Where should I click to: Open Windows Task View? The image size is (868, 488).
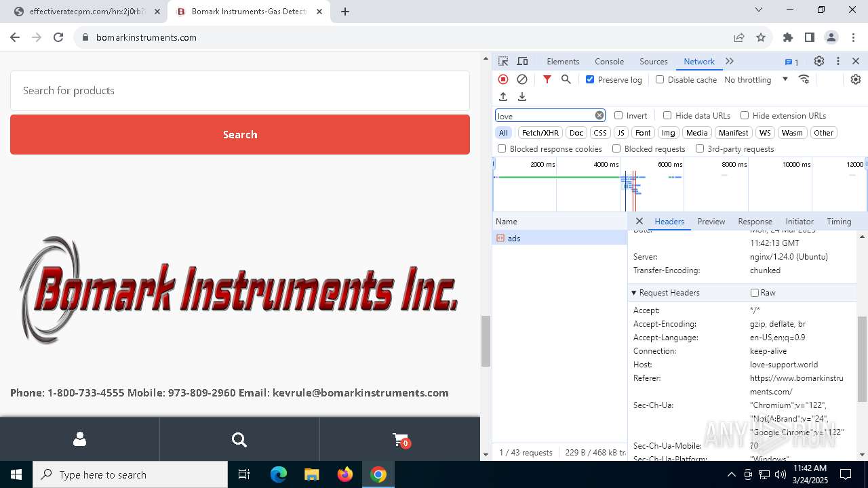click(245, 474)
